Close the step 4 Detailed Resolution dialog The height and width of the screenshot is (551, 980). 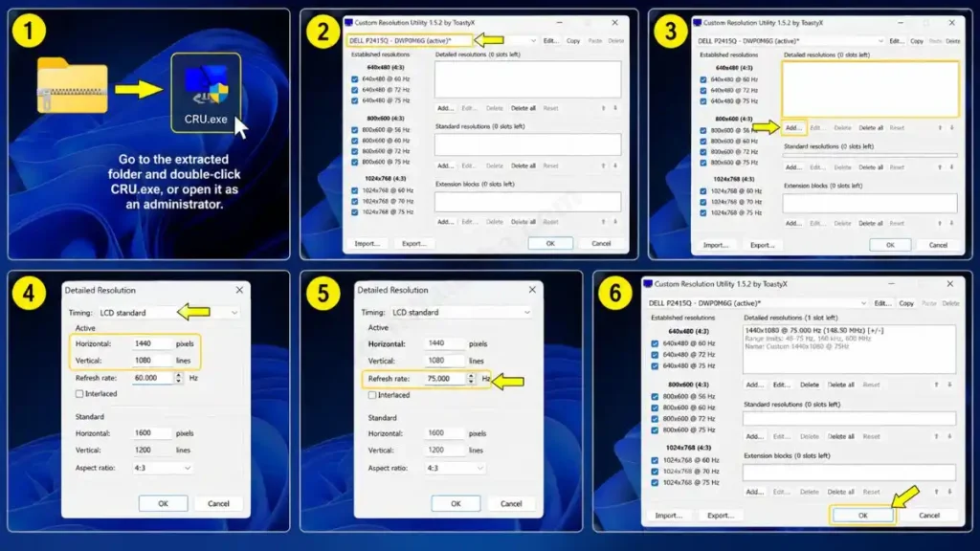(239, 290)
